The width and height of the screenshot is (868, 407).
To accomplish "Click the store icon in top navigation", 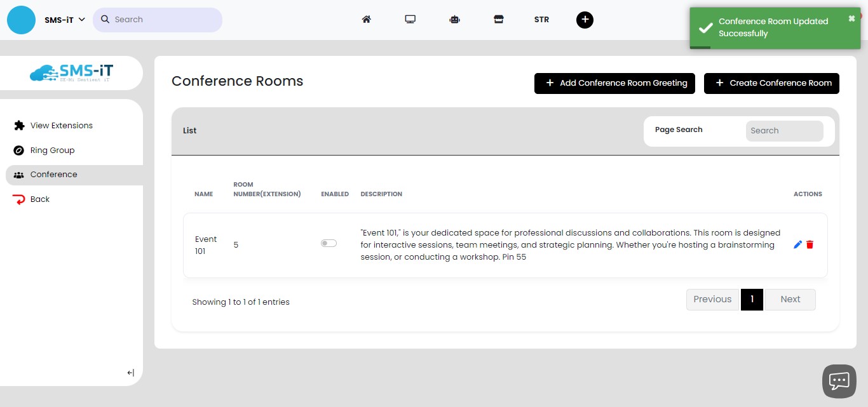I will tap(499, 20).
